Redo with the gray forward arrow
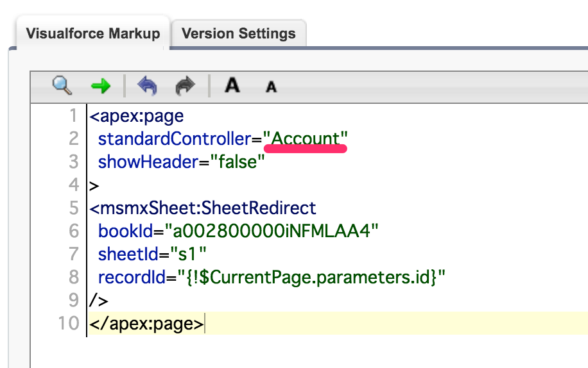The width and height of the screenshot is (588, 368). tap(186, 86)
